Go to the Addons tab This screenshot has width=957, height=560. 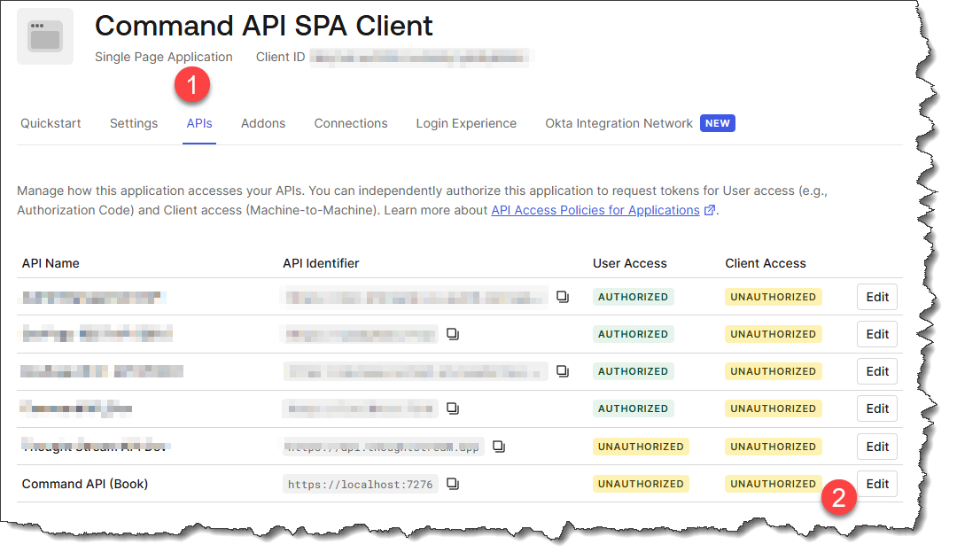click(x=263, y=123)
